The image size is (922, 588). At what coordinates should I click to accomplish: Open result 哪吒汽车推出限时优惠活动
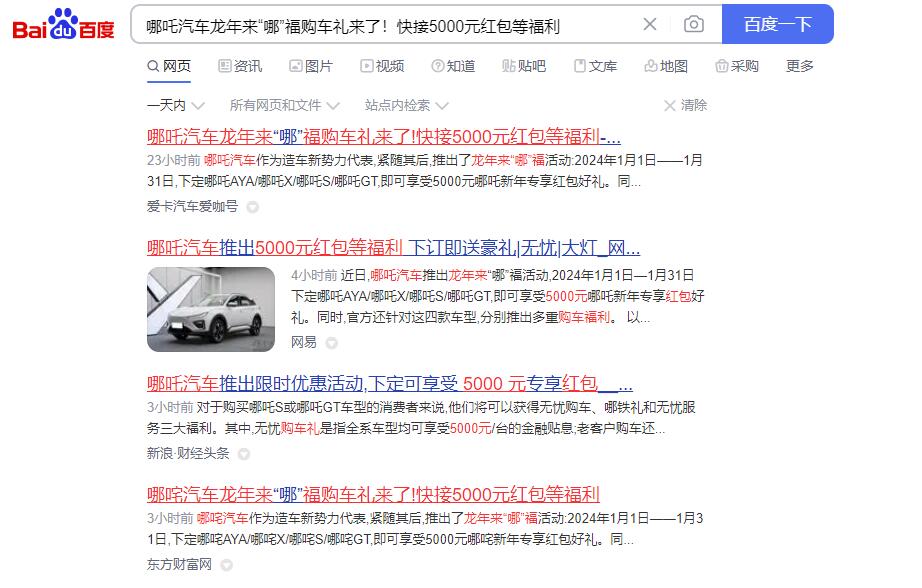[x=390, y=383]
